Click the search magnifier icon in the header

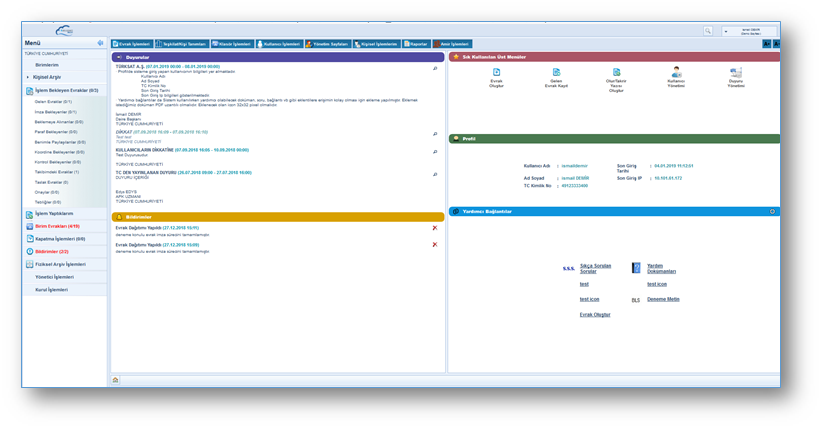pos(708,32)
